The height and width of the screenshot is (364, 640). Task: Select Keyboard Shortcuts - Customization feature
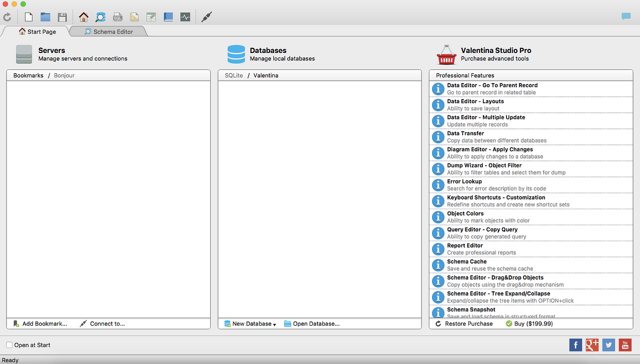pos(531,201)
